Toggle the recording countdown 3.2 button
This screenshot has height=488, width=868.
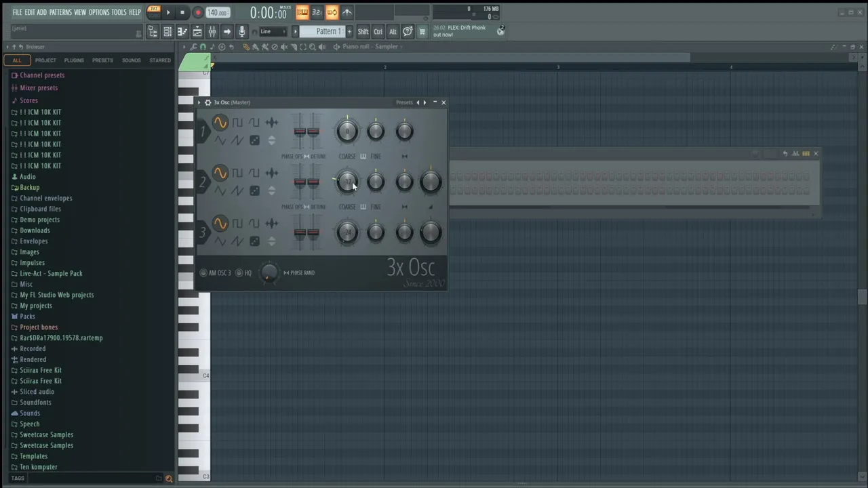[317, 12]
